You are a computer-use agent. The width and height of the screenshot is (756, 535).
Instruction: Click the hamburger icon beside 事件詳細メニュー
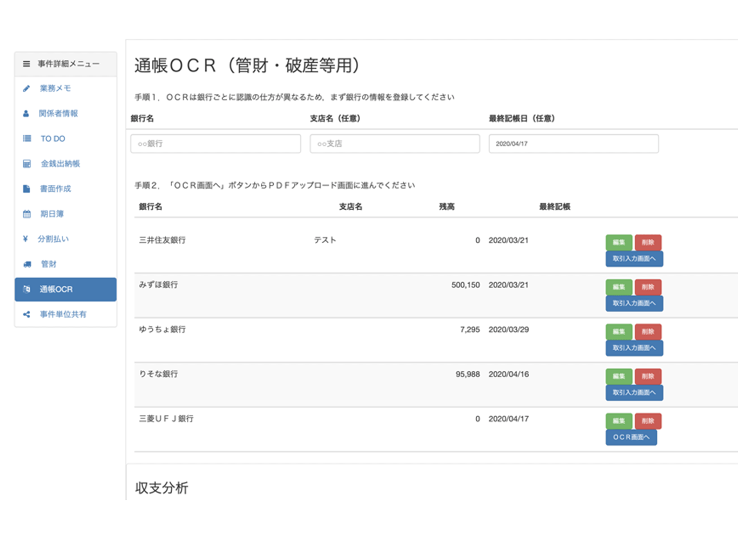(26, 64)
